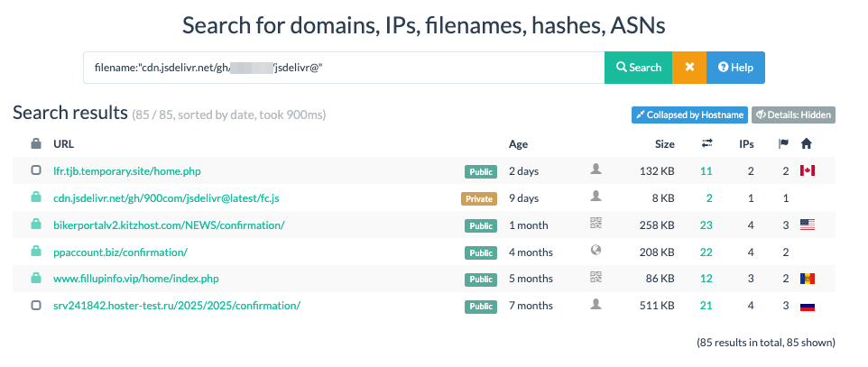
Task: Clear the search with the X button
Action: click(689, 68)
